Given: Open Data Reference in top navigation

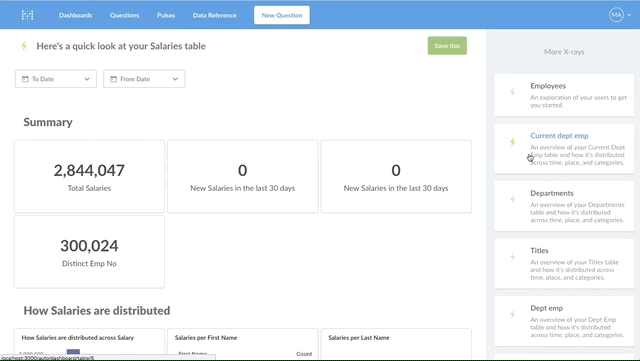Looking at the screenshot, I should coord(215,15).
